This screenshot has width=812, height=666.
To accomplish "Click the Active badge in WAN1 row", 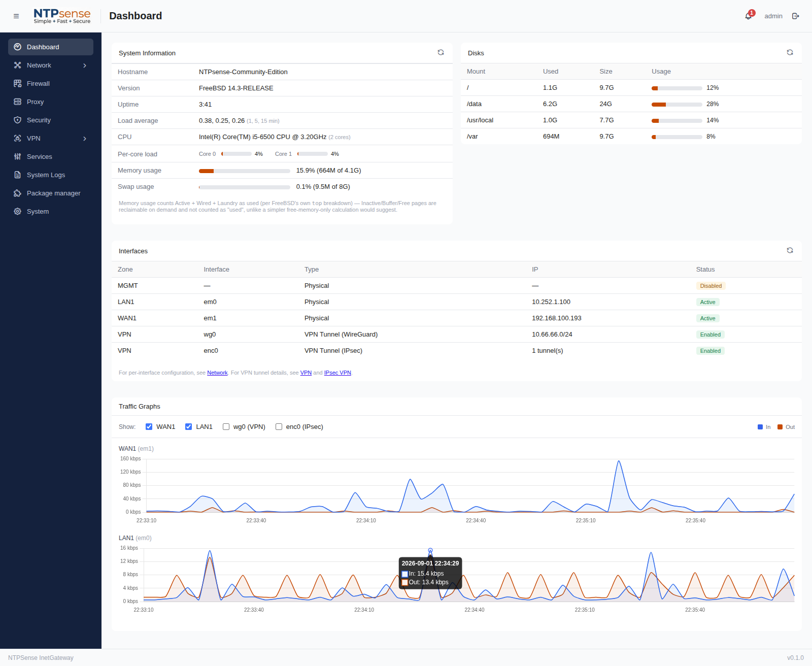I will [x=707, y=318].
